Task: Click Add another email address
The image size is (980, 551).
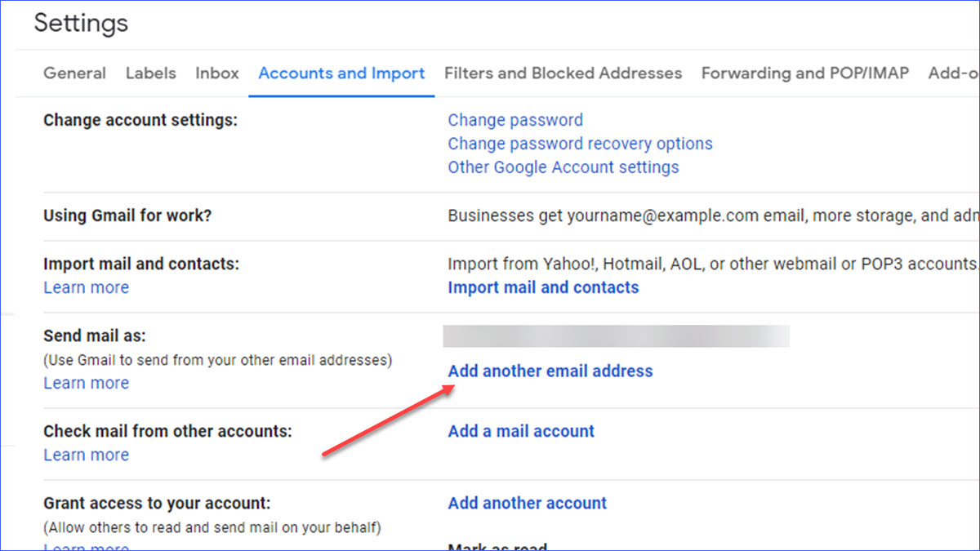Action: click(x=550, y=371)
